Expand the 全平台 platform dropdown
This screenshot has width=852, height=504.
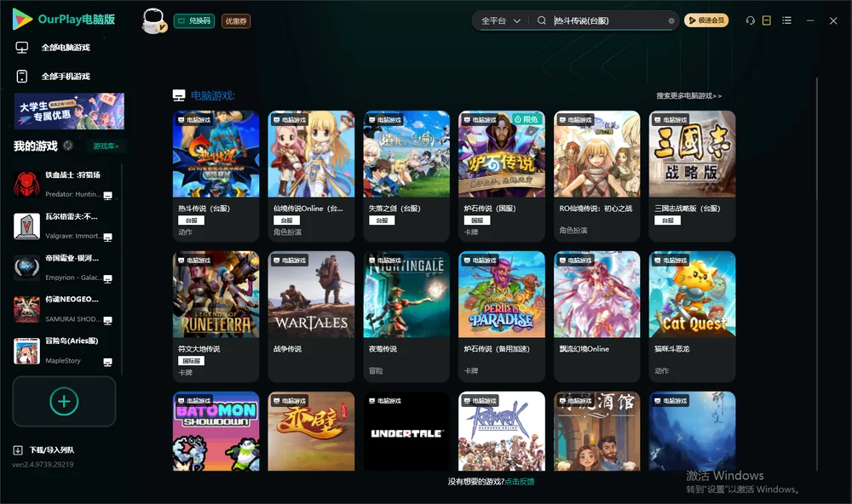click(501, 20)
